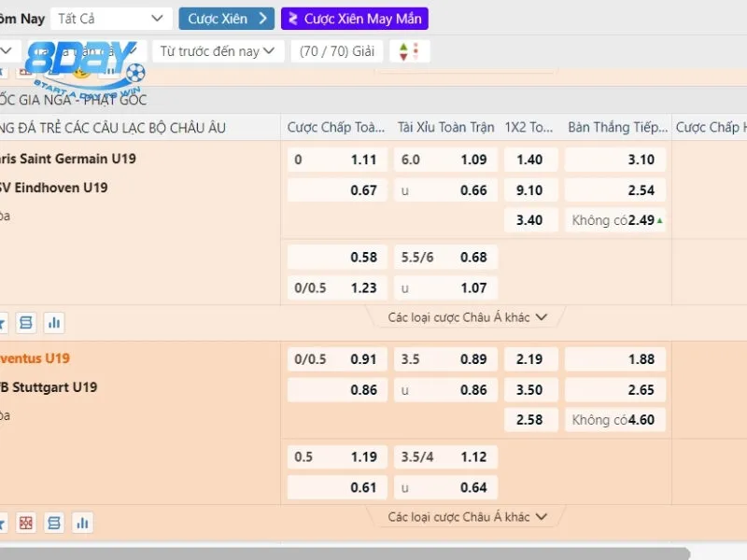Viewport: 747px width, 560px height.
Task: Click the Tài Xỉu Toàn Trận column header
Action: [x=446, y=128]
